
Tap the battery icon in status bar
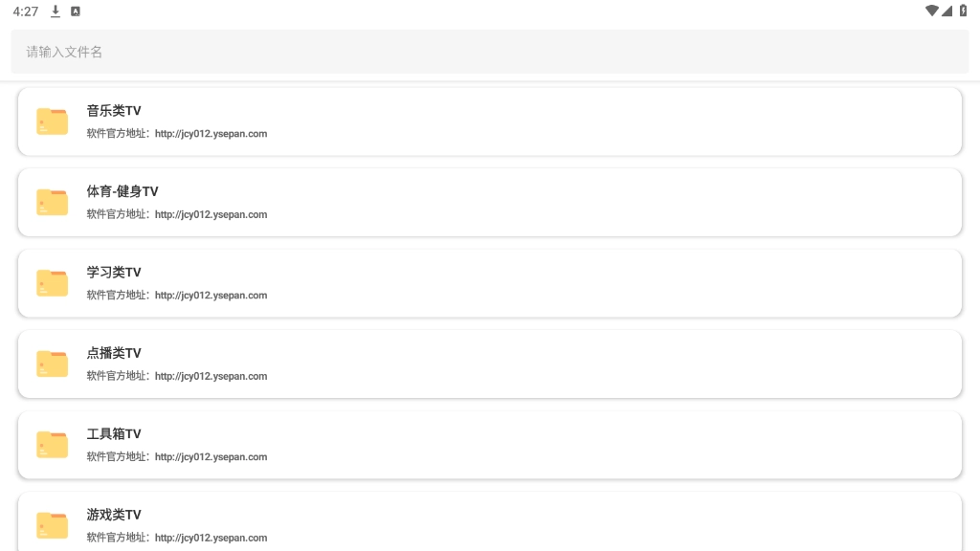point(963,11)
